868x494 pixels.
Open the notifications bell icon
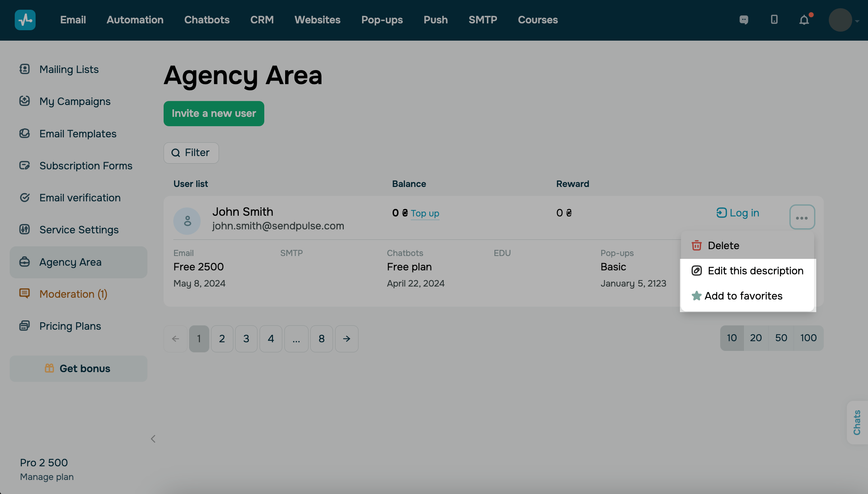[804, 20]
